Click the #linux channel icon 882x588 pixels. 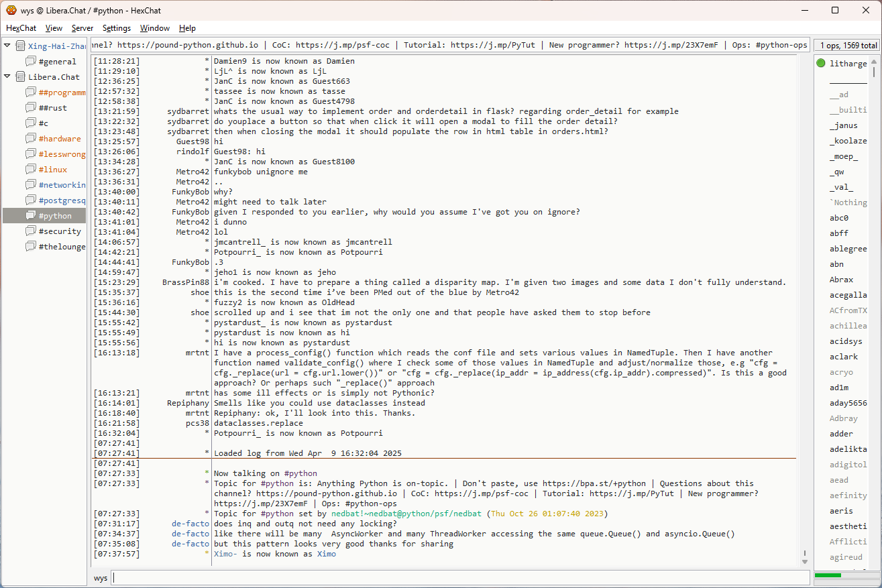click(x=31, y=170)
